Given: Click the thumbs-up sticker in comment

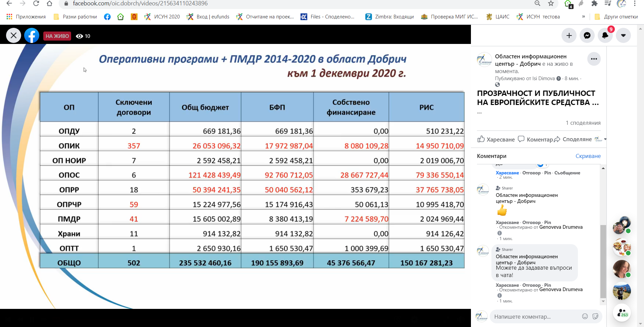Looking at the screenshot, I should click(x=502, y=210).
